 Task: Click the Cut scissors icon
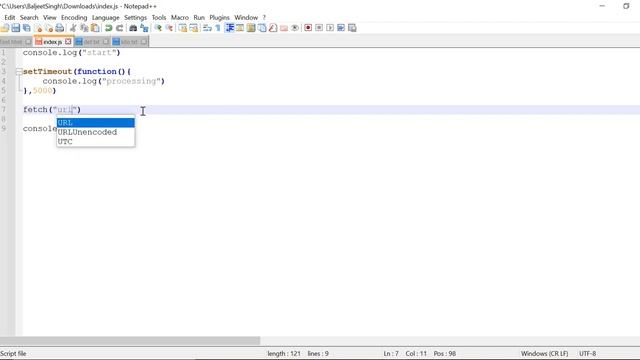click(73, 28)
